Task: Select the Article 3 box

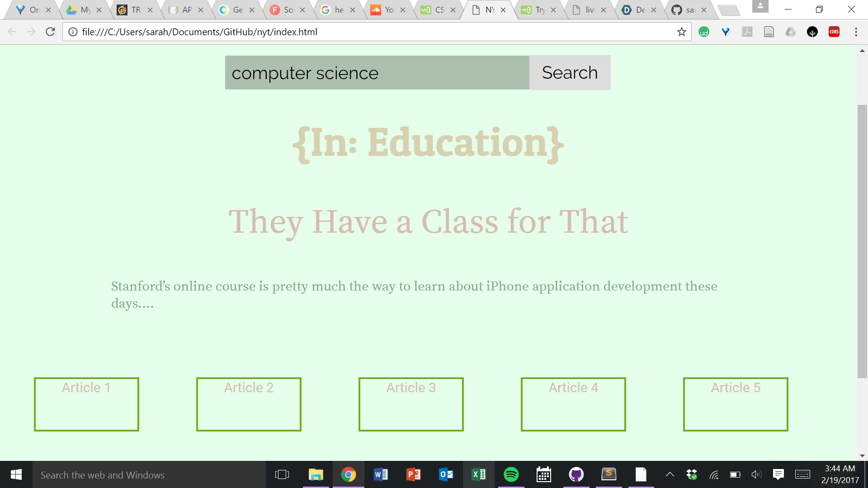Action: pos(411,404)
